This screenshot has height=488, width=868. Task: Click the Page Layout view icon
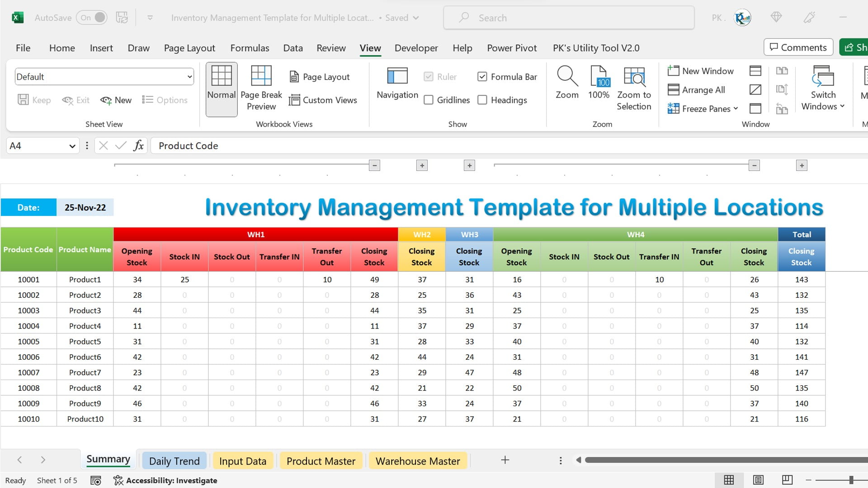[758, 480]
